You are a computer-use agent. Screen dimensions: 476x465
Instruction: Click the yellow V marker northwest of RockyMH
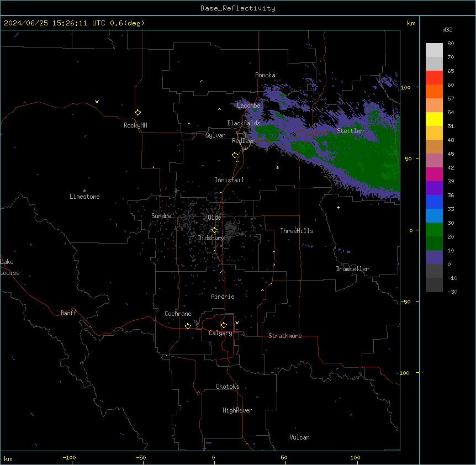pos(97,102)
